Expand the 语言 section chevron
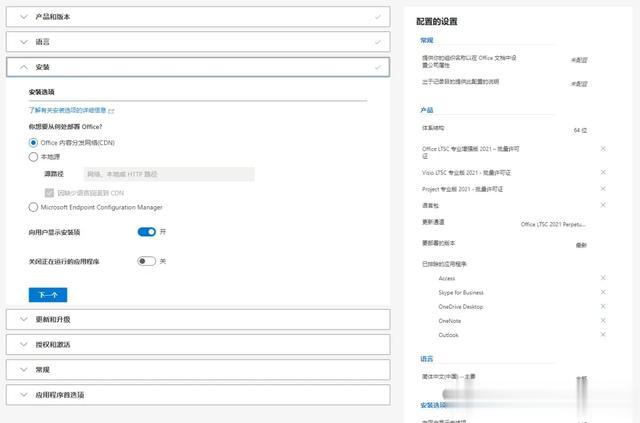 coord(24,42)
